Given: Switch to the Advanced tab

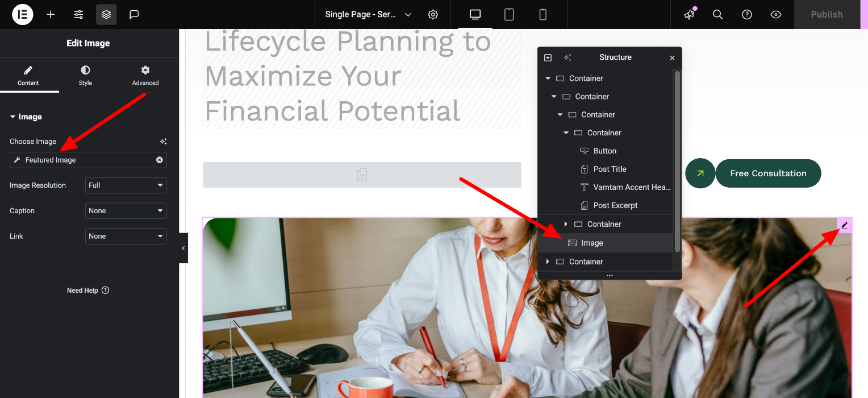Looking at the screenshot, I should pyautogui.click(x=145, y=75).
